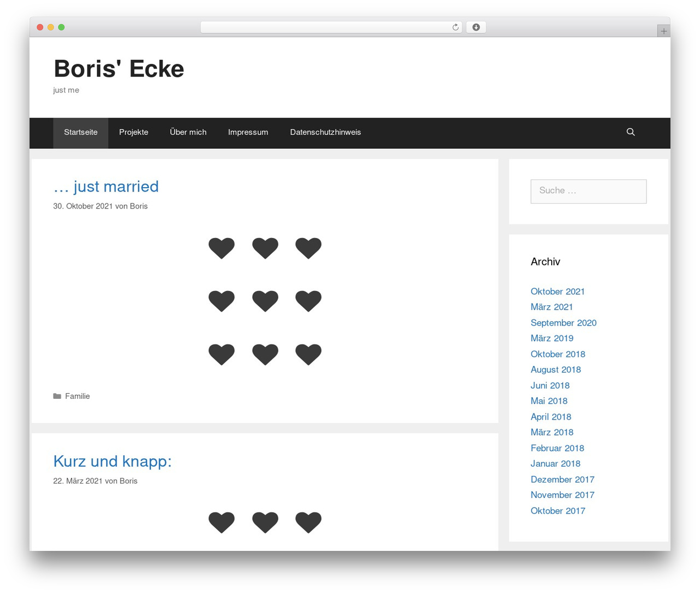Open the November 2017 archive

(x=563, y=495)
